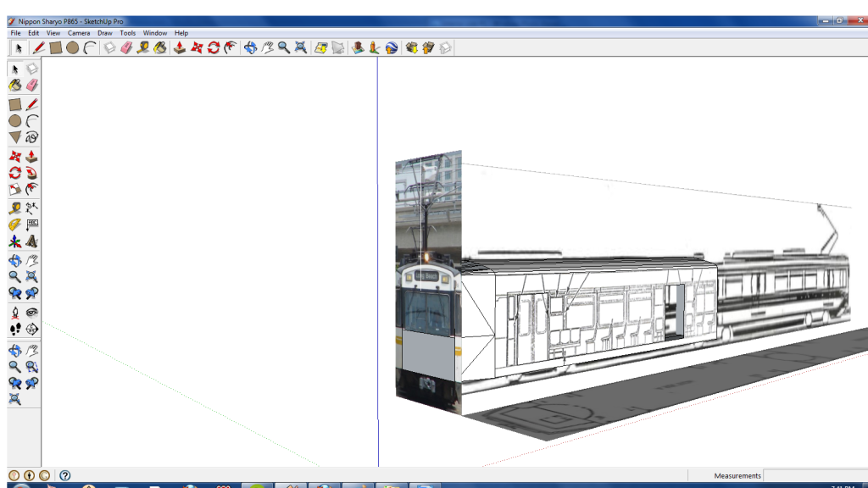Select the 3D Text tool
Image resolution: width=868 pixels, height=488 pixels.
tap(31, 241)
